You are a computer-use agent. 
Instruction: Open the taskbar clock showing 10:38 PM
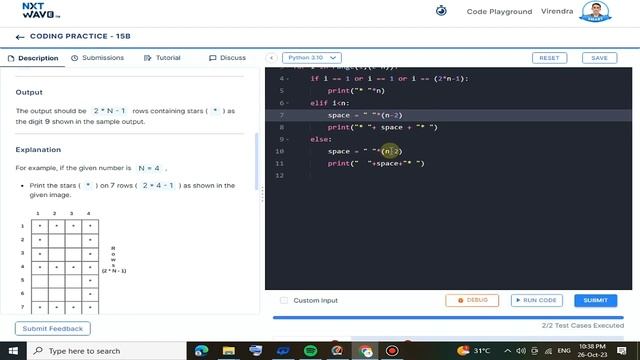592,351
